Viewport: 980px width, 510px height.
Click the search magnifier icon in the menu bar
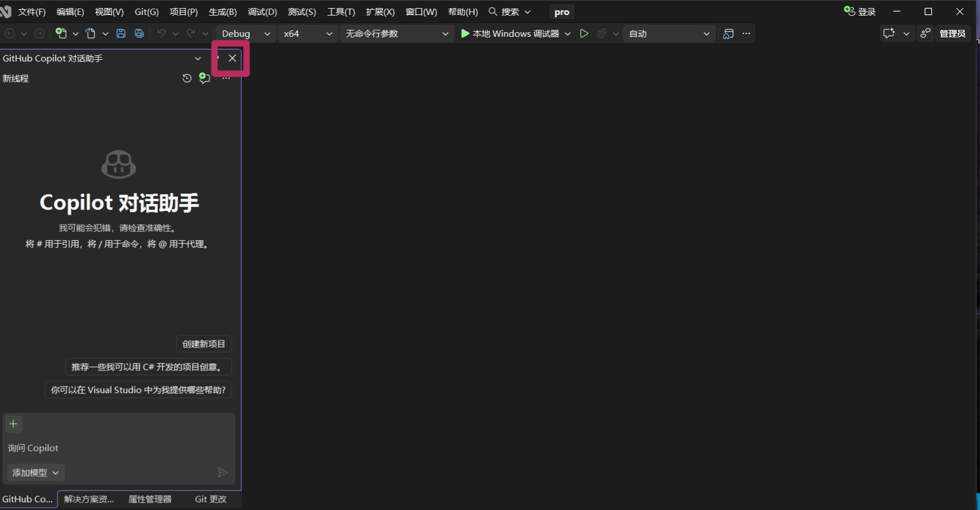493,11
